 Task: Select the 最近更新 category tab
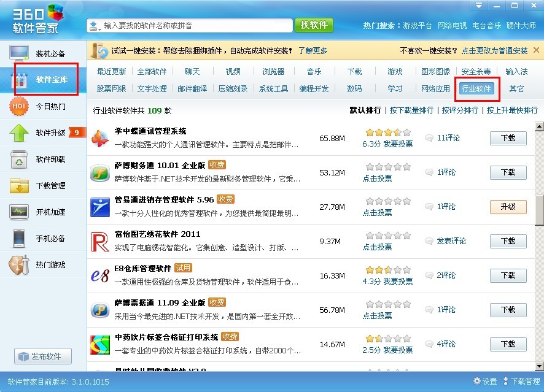111,71
